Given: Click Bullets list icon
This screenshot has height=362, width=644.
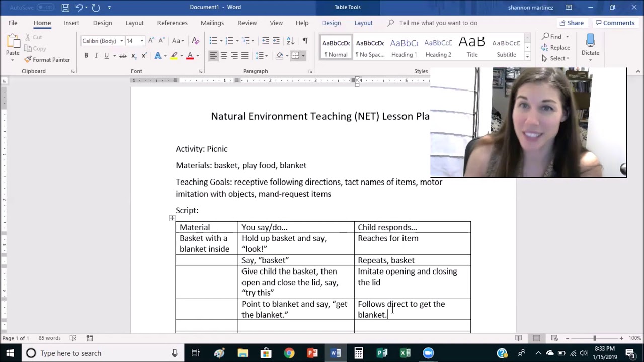Looking at the screenshot, I should (213, 41).
